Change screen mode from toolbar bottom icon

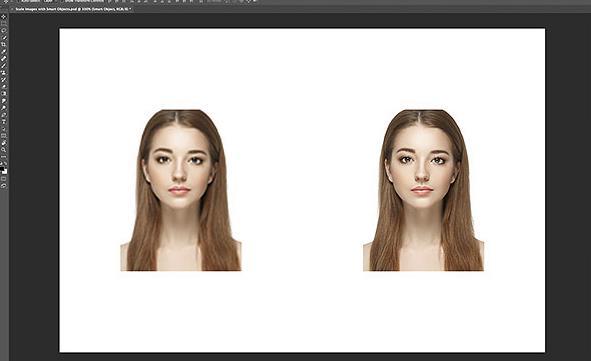tap(4, 185)
